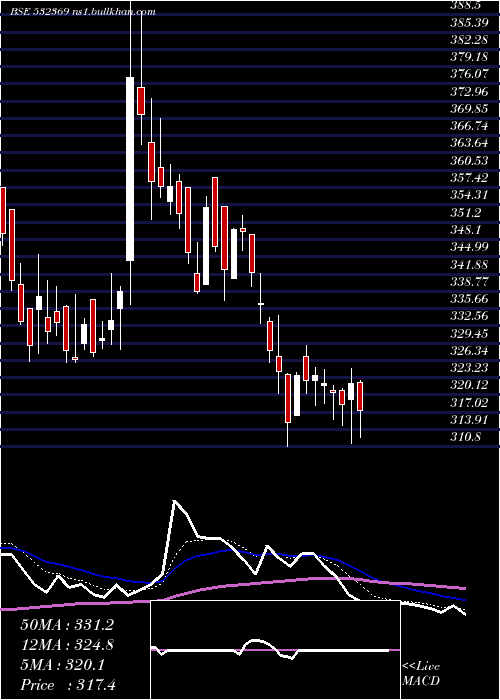
Task: Click the 388.5 price axis label
Action: point(468,6)
